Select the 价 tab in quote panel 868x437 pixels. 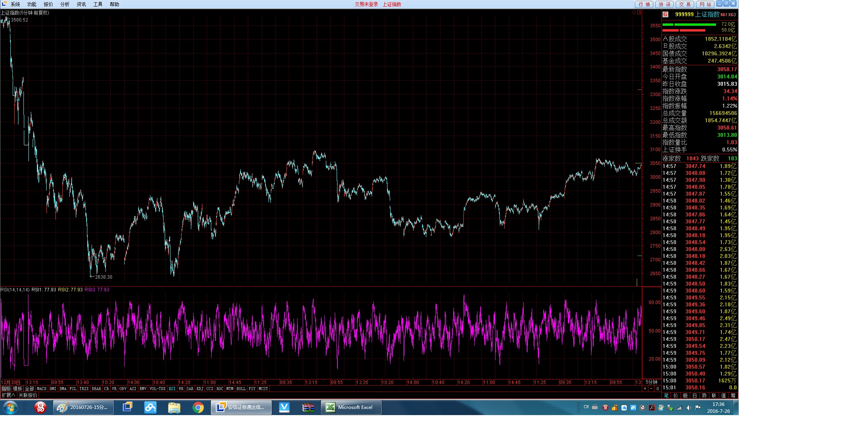point(676,395)
